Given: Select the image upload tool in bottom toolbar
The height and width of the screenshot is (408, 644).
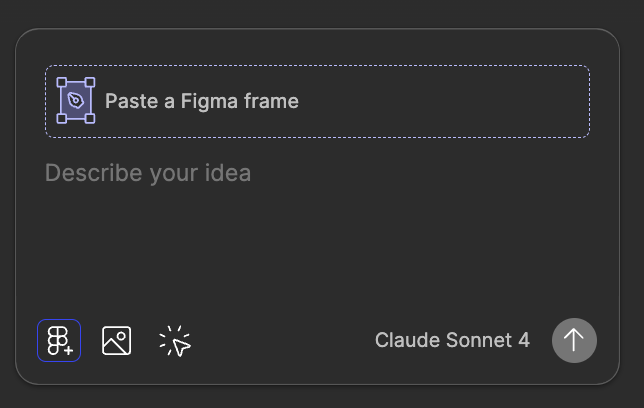Looking at the screenshot, I should coord(117,341).
